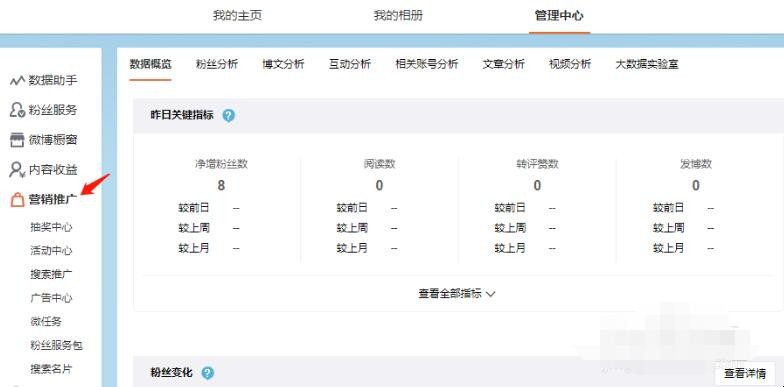Screen dimensions: 784x387
Task: Click the 微博橱窗 shop icon
Action: click(x=17, y=140)
